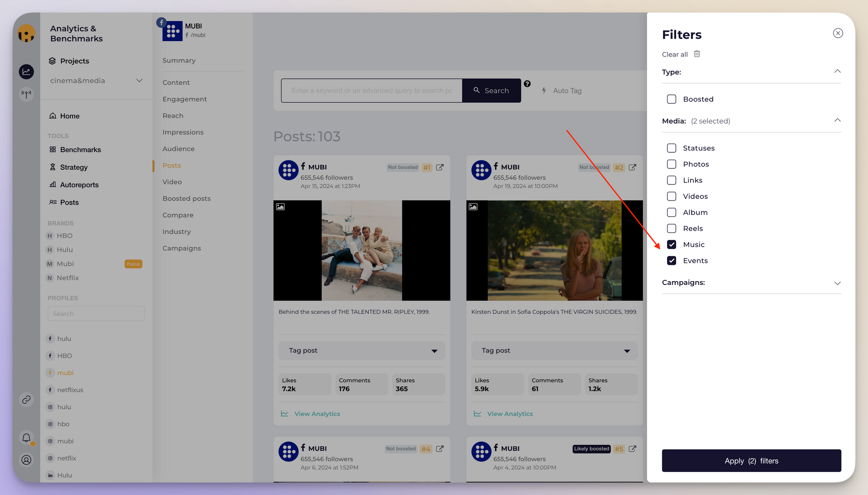Click the help question mark icon
This screenshot has width=868, height=495.
527,84
